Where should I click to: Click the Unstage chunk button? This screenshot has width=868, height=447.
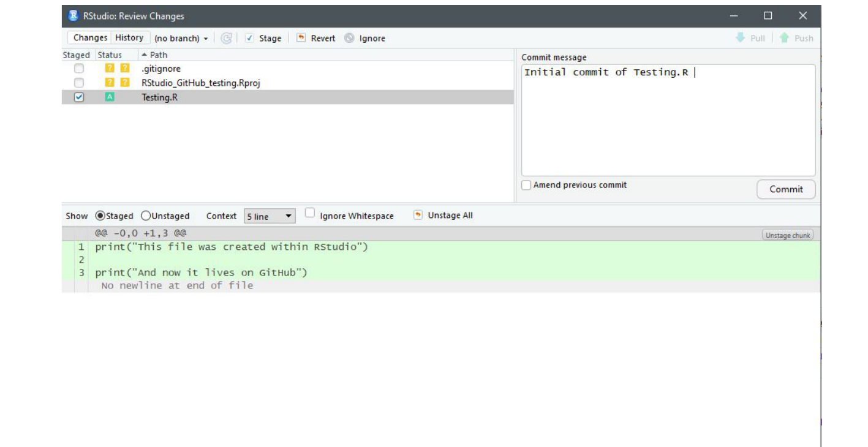click(788, 235)
